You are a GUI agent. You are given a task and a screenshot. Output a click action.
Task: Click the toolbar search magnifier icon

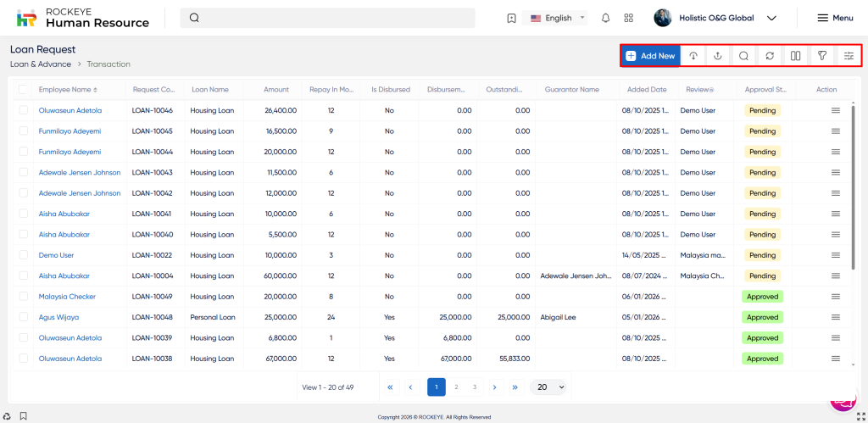(x=743, y=56)
